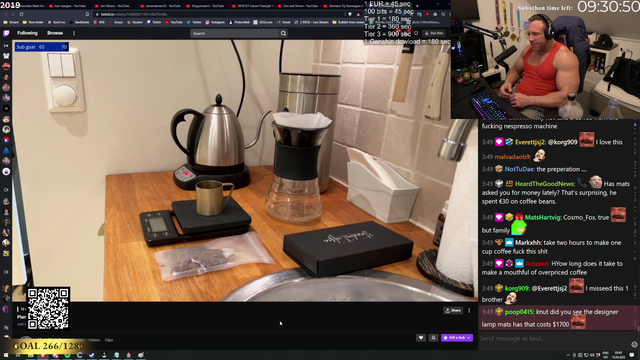The height and width of the screenshot is (360, 640).
Task: Click username MatsHartvig in chat
Action: tap(543, 217)
